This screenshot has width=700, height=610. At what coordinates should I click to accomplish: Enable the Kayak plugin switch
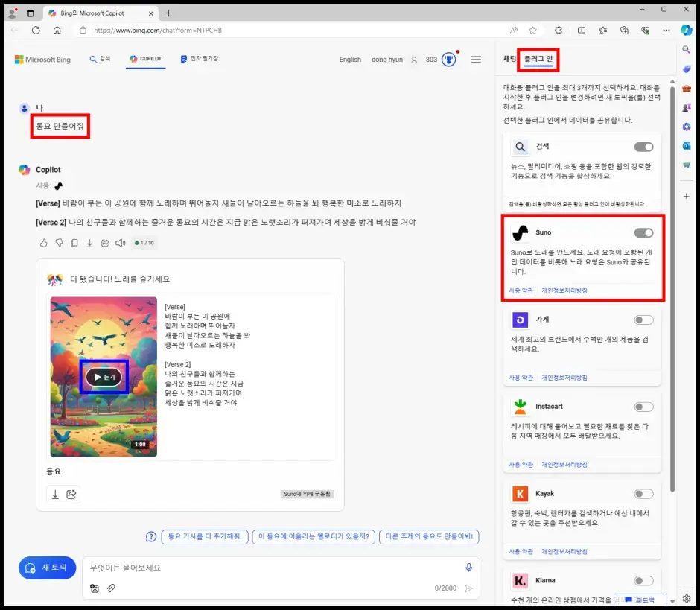pos(643,494)
